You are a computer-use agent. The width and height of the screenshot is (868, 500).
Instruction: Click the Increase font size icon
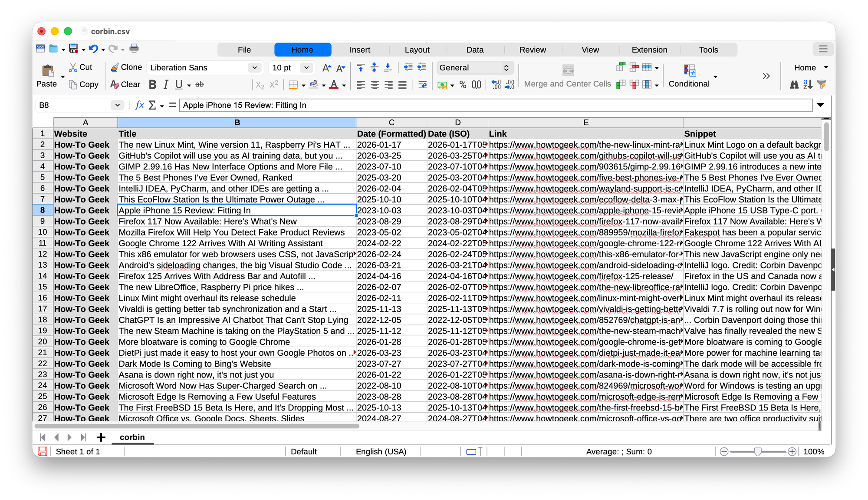(327, 68)
